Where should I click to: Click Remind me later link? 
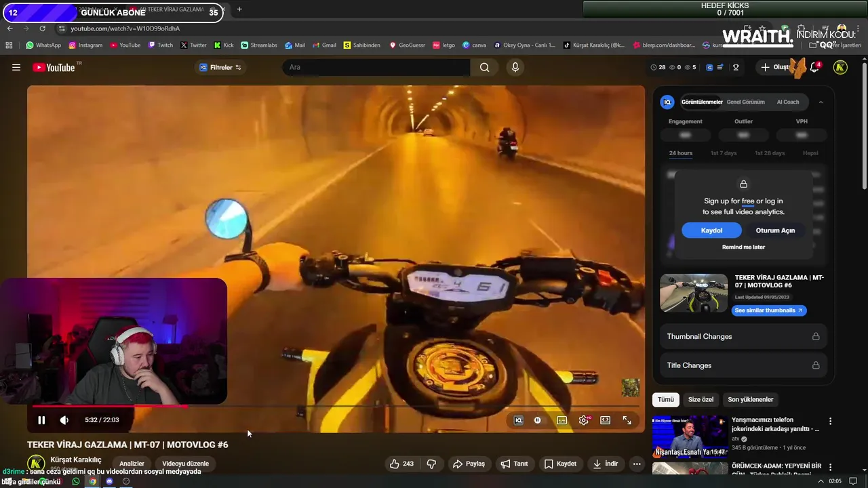[x=743, y=247]
